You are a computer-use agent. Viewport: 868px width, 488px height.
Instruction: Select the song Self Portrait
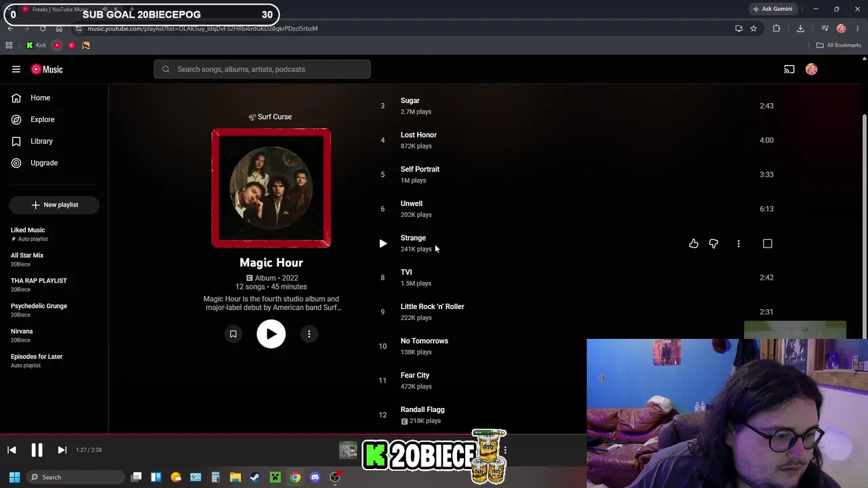tap(420, 169)
